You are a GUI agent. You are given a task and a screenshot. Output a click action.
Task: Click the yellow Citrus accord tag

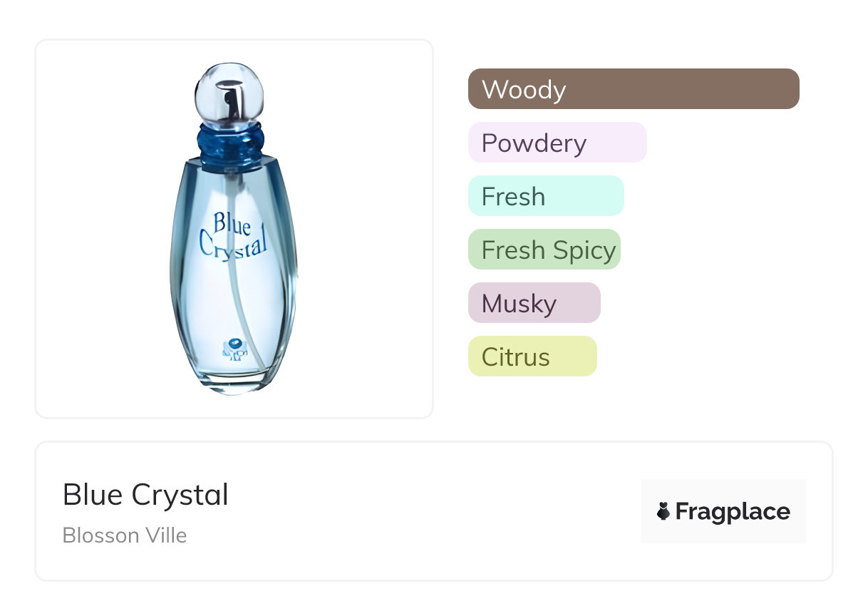click(x=532, y=356)
